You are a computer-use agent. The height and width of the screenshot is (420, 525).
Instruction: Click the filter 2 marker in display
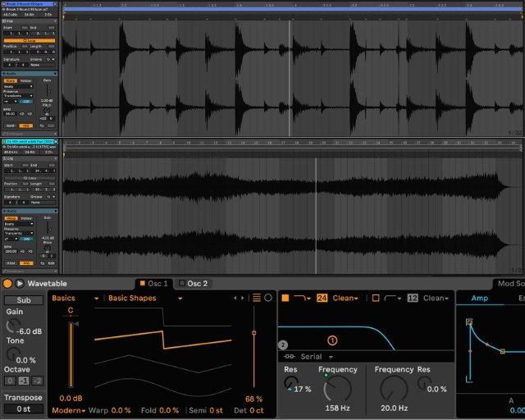pos(283,345)
